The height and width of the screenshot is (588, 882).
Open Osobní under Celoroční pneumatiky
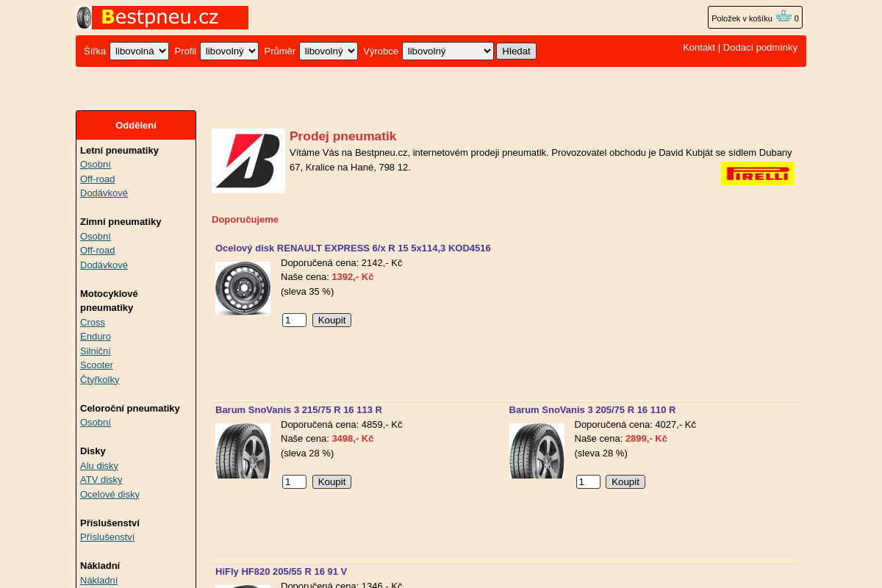click(96, 423)
